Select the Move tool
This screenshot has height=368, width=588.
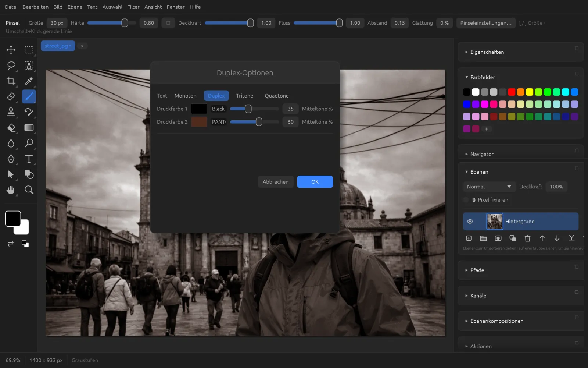(x=11, y=50)
